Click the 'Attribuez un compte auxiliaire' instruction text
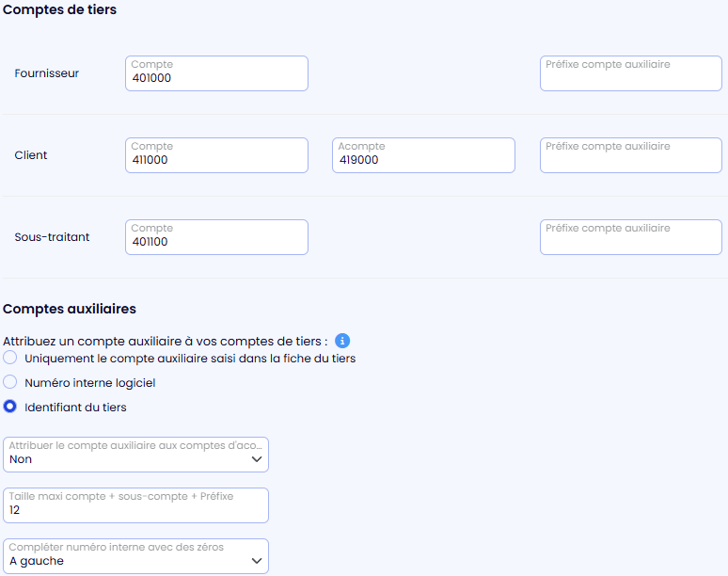This screenshot has width=728, height=576. (166, 341)
